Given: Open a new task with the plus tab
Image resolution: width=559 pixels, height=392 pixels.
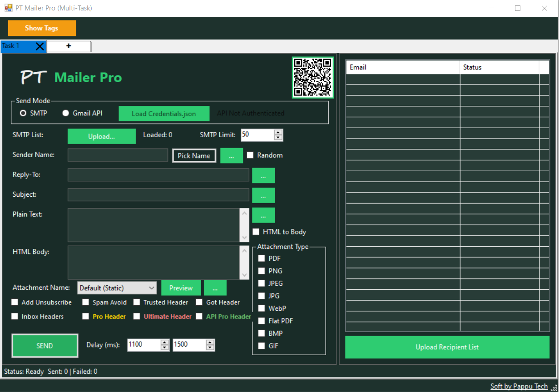Looking at the screenshot, I should [69, 46].
